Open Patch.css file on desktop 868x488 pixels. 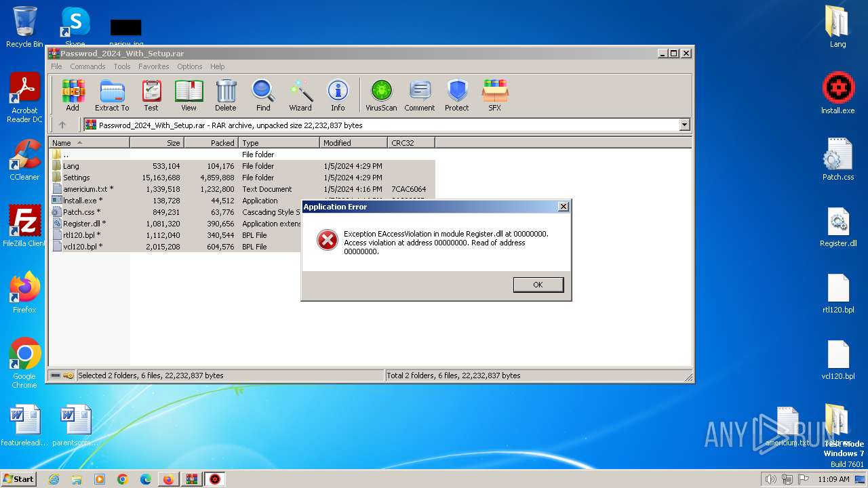[x=838, y=160]
